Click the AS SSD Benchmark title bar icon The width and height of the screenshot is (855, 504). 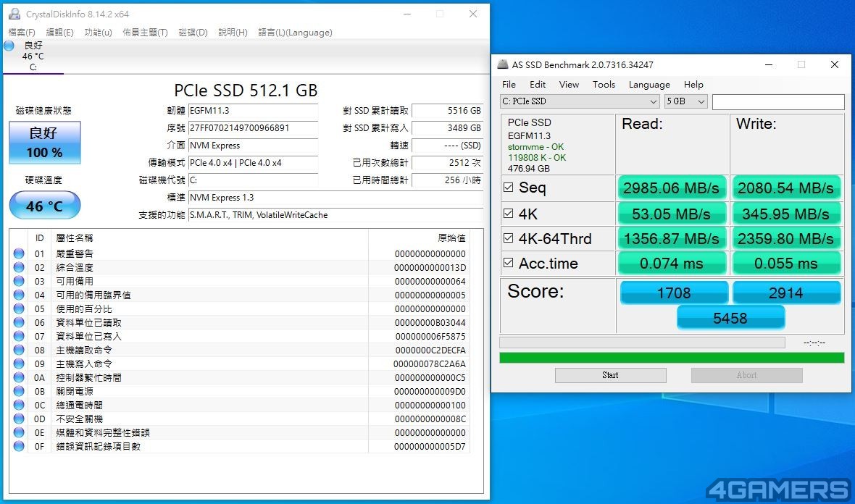[x=503, y=64]
